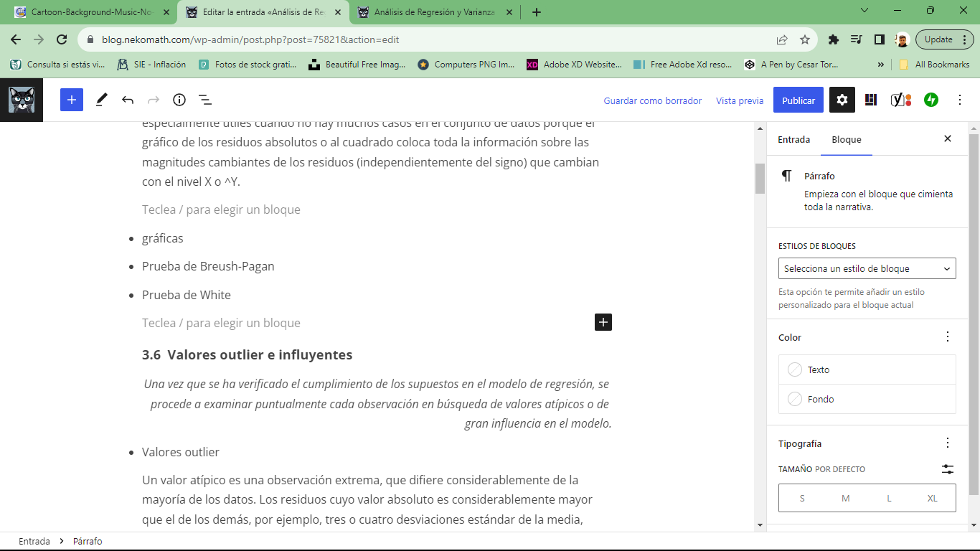Click Guardar como borrador link

click(652, 100)
